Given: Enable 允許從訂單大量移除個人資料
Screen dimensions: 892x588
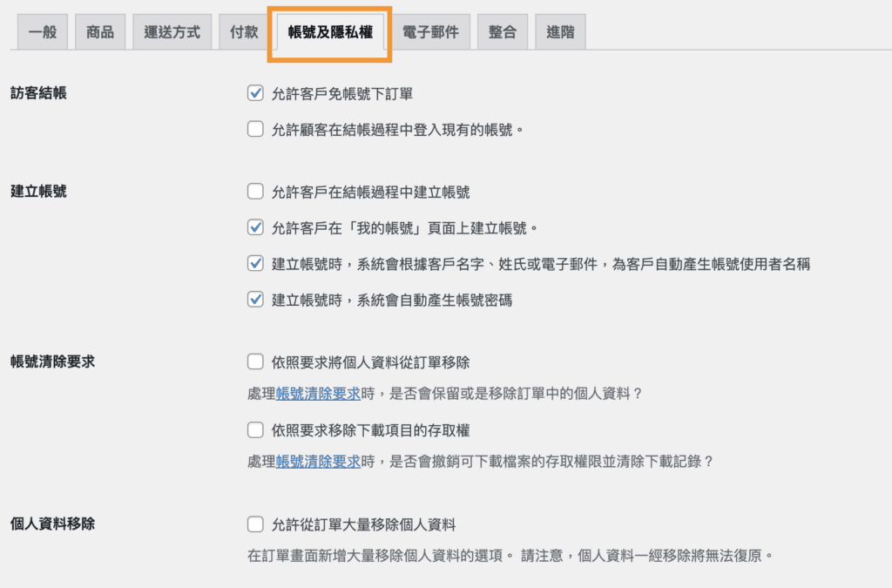Looking at the screenshot, I should tap(255, 524).
